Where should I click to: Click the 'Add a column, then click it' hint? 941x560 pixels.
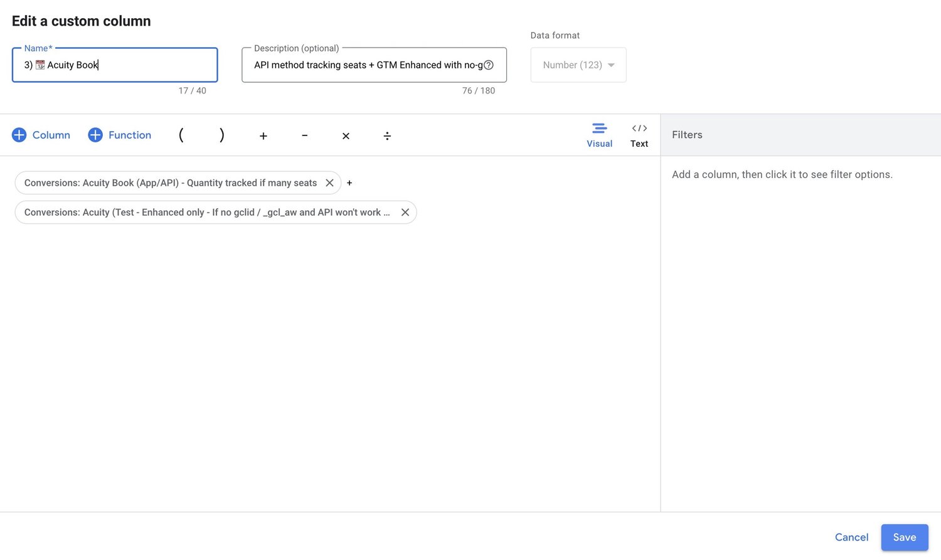(782, 174)
